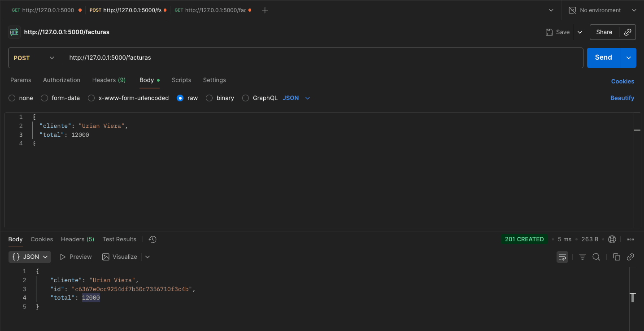Screen dimensions: 644x331
Task: Open the POST method dropdown
Action: 34,58
